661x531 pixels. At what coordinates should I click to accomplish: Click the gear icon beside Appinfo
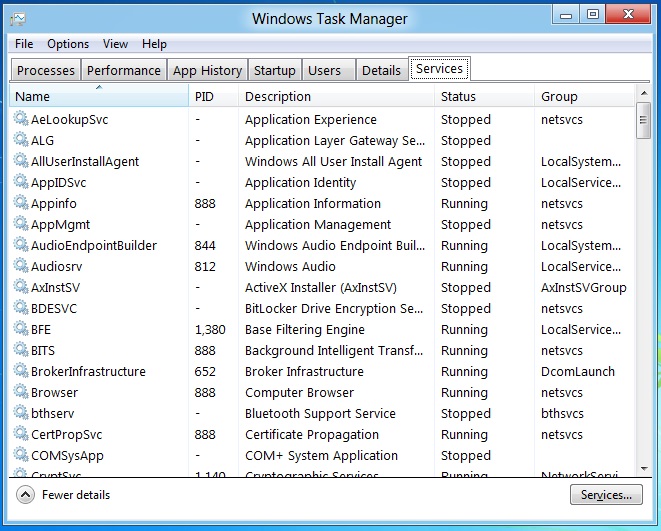click(x=21, y=203)
